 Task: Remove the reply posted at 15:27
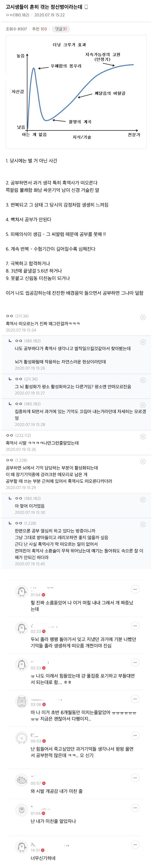[x=143, y=380]
